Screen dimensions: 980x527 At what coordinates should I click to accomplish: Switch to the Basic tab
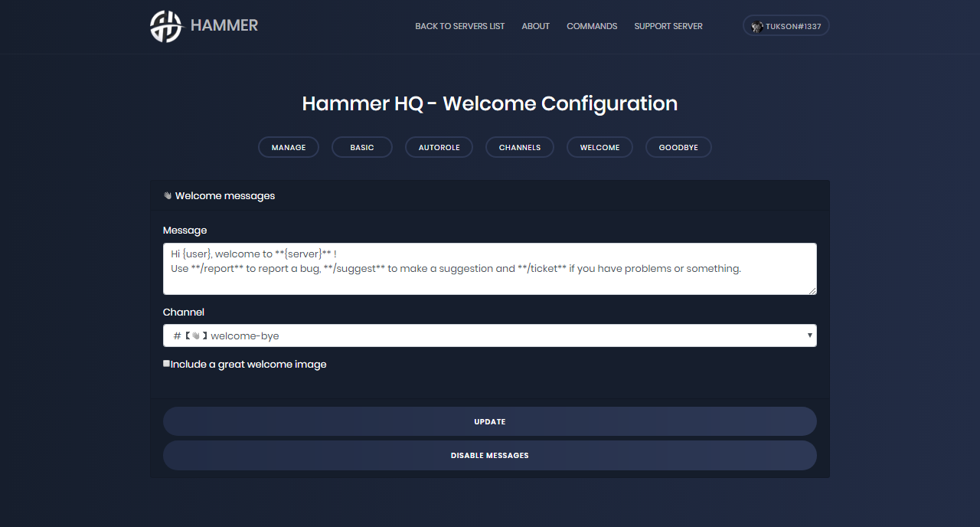(362, 147)
